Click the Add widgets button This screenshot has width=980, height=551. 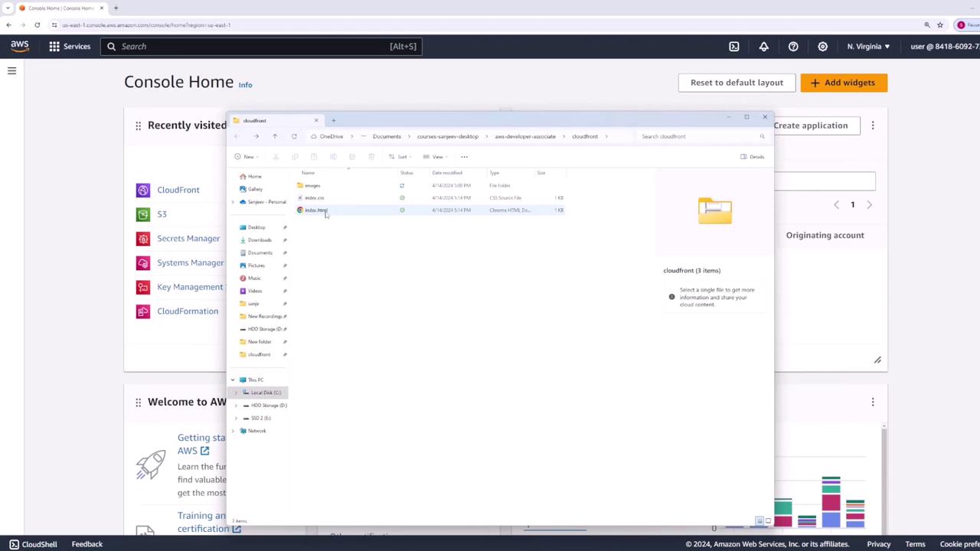click(x=843, y=83)
